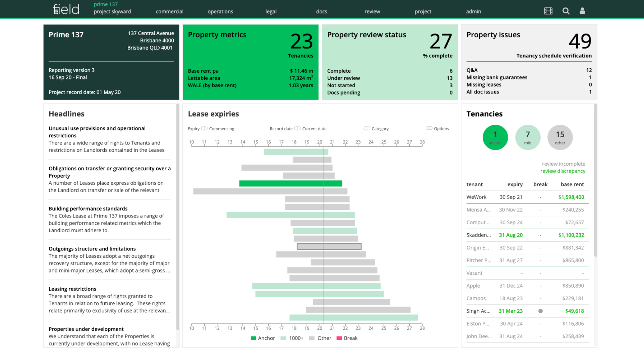Open the legal menu
Screen dimensions: 644x362
coord(271,11)
